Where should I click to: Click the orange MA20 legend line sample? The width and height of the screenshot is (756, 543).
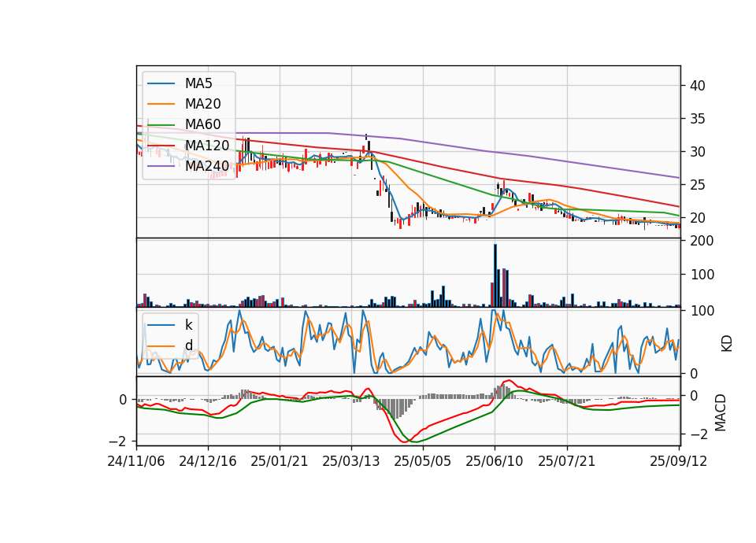pyautogui.click(x=161, y=104)
